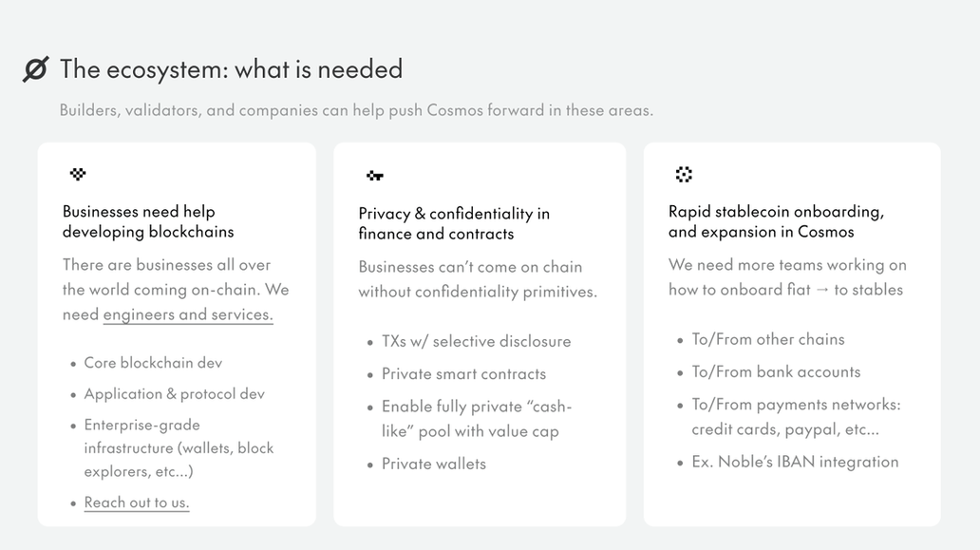Click the dotted-circle icon above 'Rapid stablecoin onboarding'
The height and width of the screenshot is (550, 980).
coord(684,174)
